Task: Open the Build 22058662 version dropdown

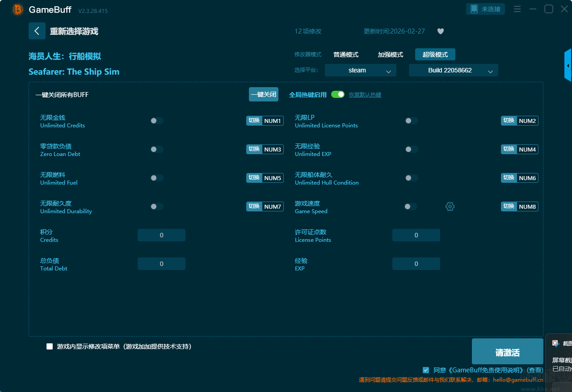Action: point(454,70)
